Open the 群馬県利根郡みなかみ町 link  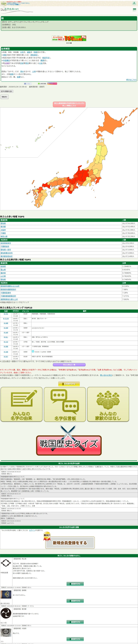(10, 286)
